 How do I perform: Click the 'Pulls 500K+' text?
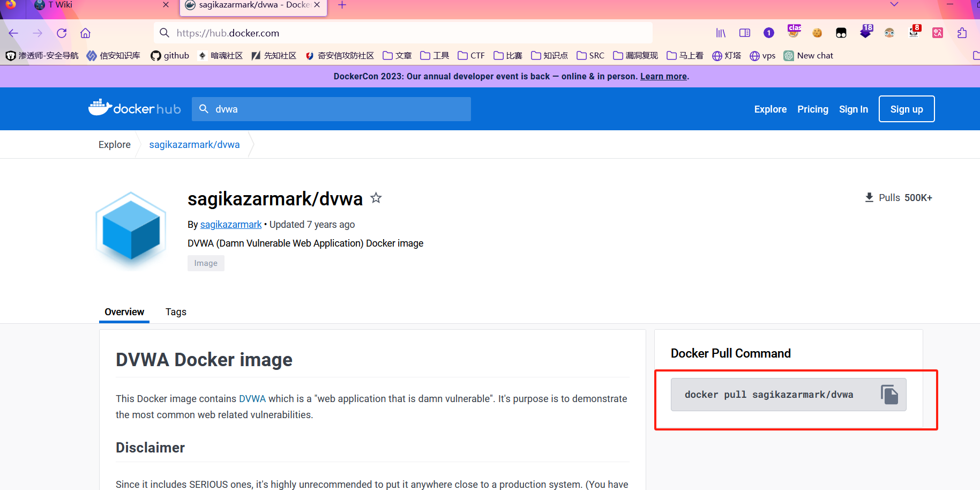tap(906, 198)
